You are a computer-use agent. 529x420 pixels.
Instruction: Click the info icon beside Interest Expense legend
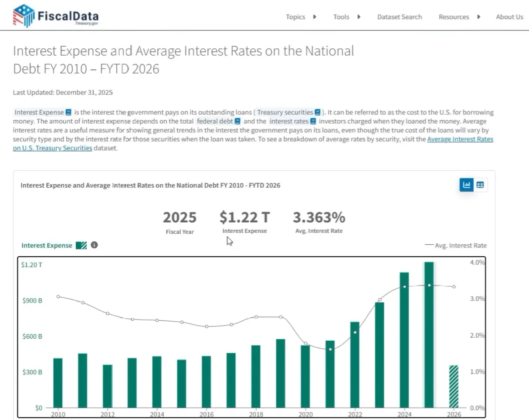tap(94, 245)
